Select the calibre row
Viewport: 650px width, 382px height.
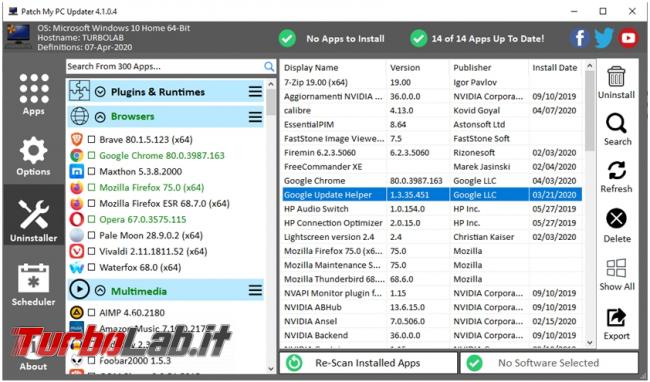(432, 111)
